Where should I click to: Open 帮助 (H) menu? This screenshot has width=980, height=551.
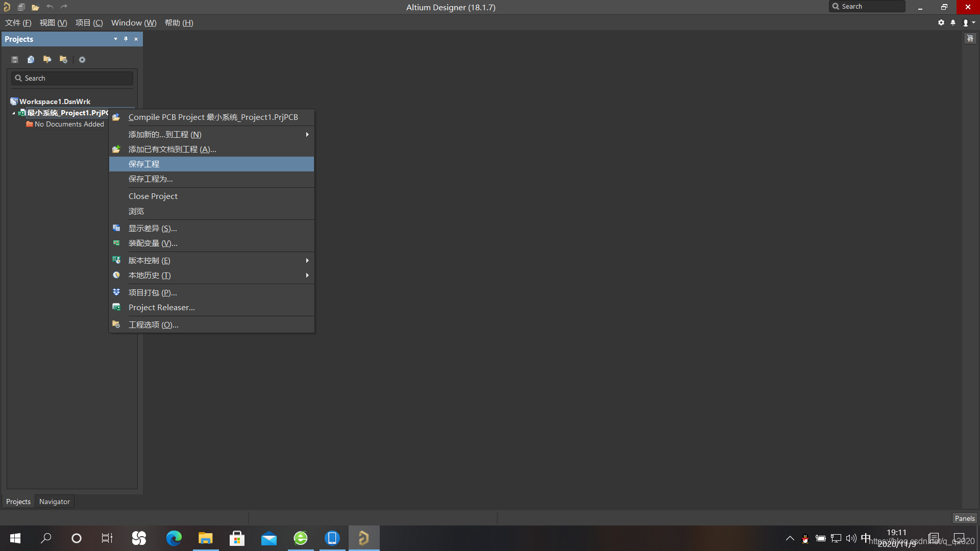179,22
